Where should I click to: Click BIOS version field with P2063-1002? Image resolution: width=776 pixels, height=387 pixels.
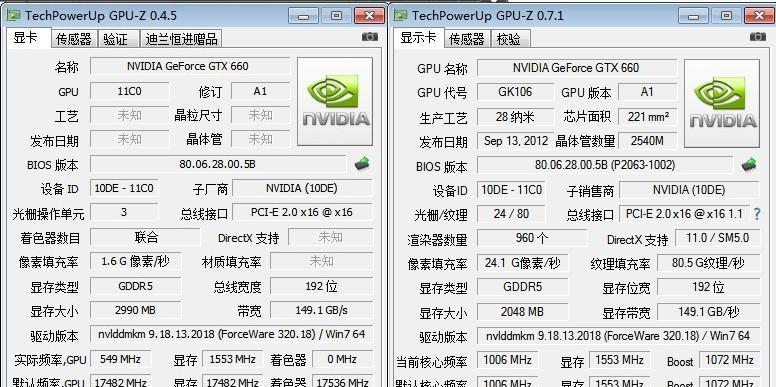click(x=605, y=165)
